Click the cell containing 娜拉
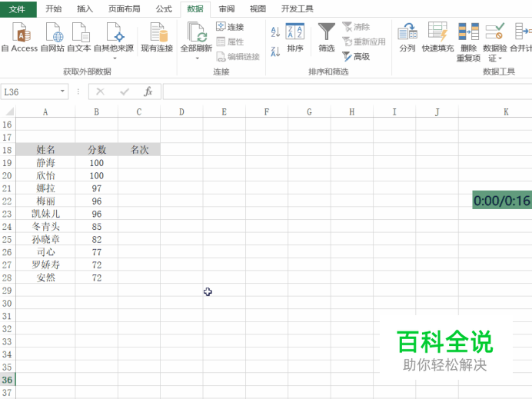This screenshot has width=532, height=399. click(x=45, y=188)
